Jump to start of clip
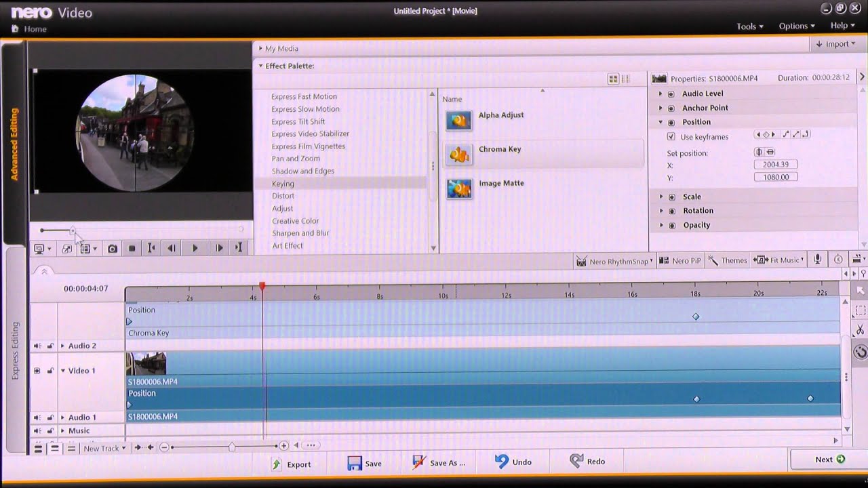This screenshot has height=488, width=868. coord(151,249)
